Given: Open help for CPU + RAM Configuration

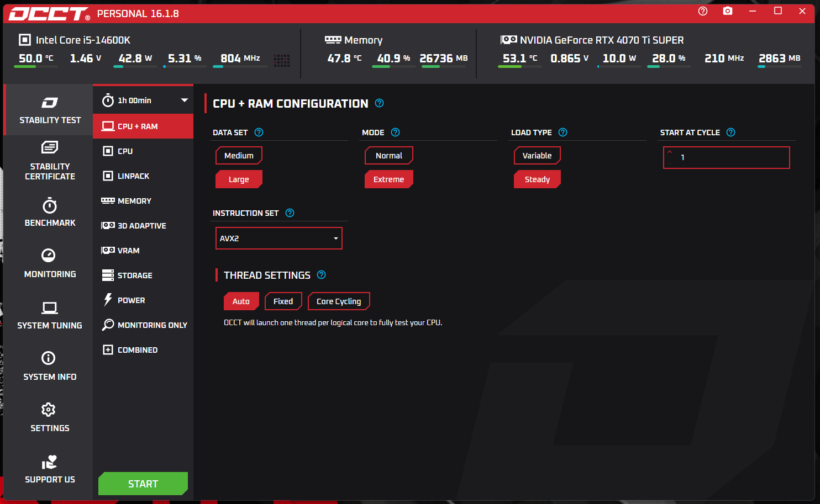Looking at the screenshot, I should (379, 103).
